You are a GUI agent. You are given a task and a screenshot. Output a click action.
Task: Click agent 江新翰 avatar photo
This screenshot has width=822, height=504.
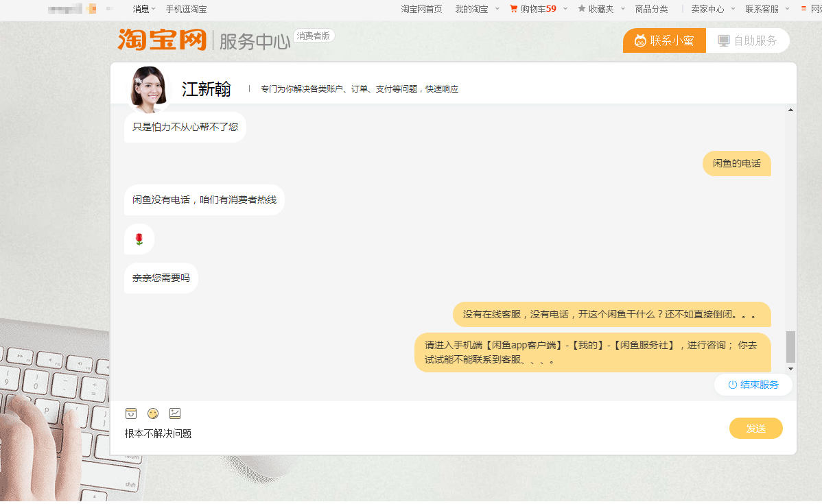(149, 89)
